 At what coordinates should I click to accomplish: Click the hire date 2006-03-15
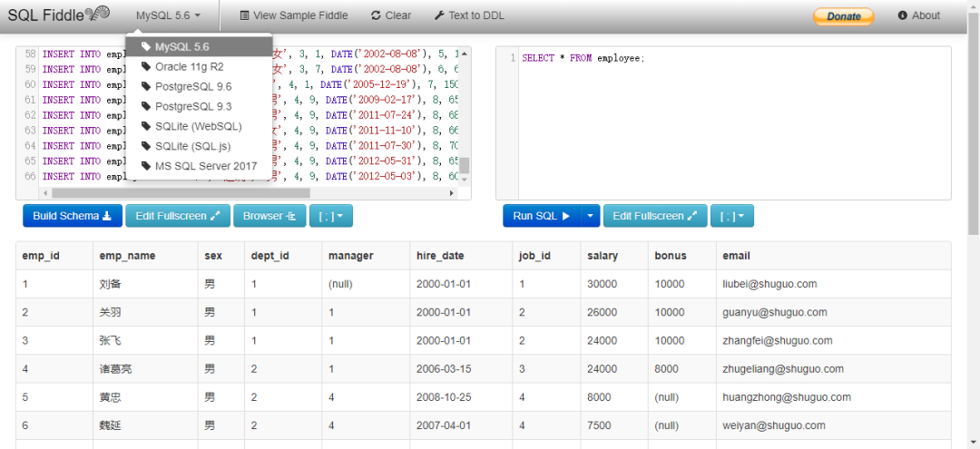pyautogui.click(x=444, y=369)
